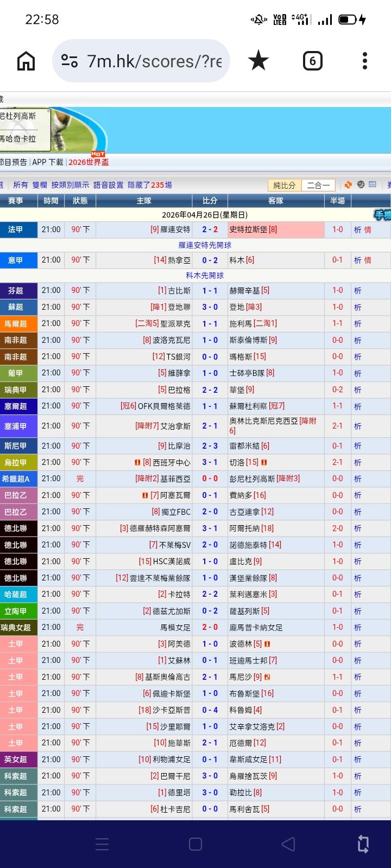Tap away team 班迪馬士邦
This screenshot has height=868, width=391.
tap(249, 661)
